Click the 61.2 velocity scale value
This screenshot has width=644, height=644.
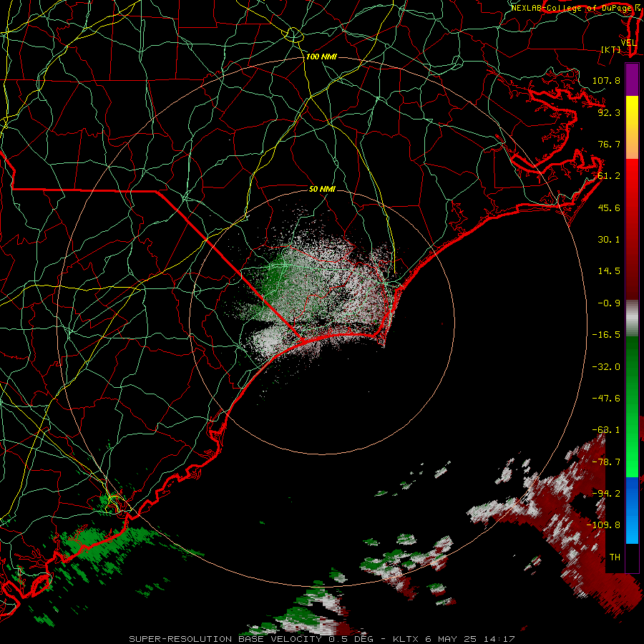point(609,176)
